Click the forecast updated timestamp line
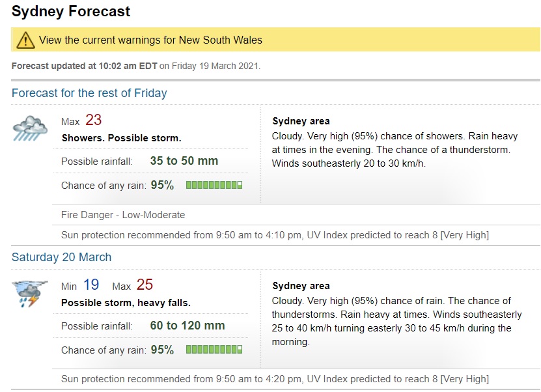 click(x=136, y=66)
